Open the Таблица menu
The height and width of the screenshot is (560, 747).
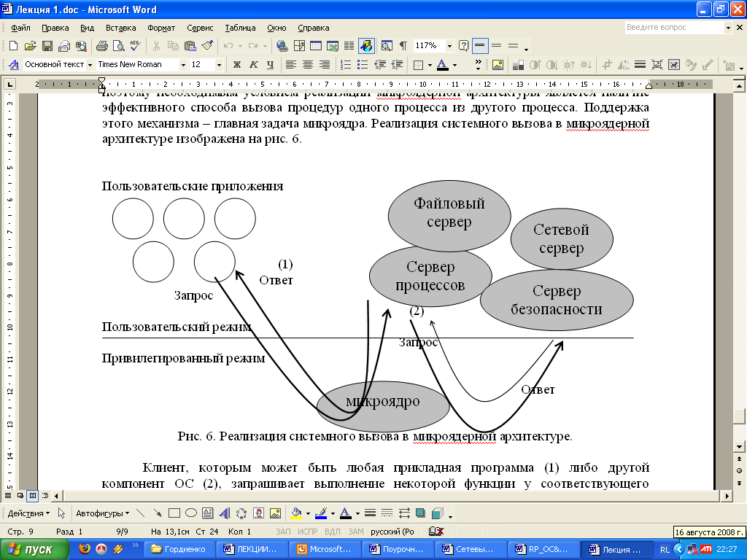pyautogui.click(x=240, y=28)
